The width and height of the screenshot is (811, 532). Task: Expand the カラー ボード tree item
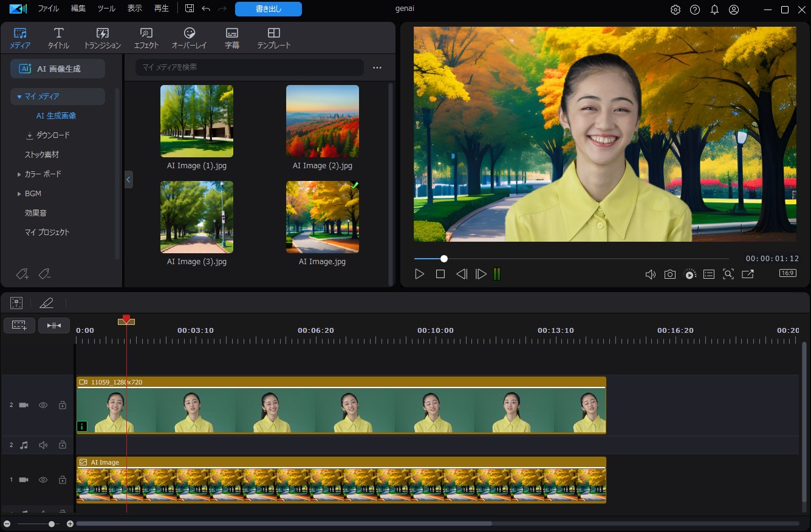pos(19,174)
